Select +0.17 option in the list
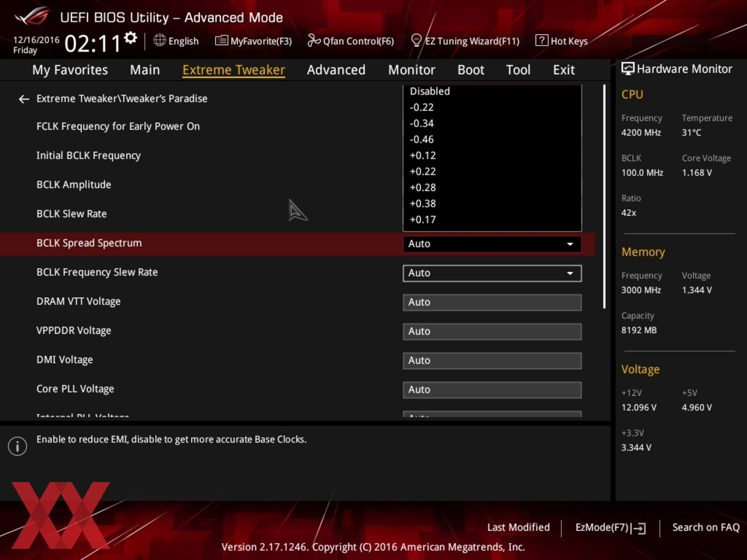The height and width of the screenshot is (560, 747). [492, 220]
